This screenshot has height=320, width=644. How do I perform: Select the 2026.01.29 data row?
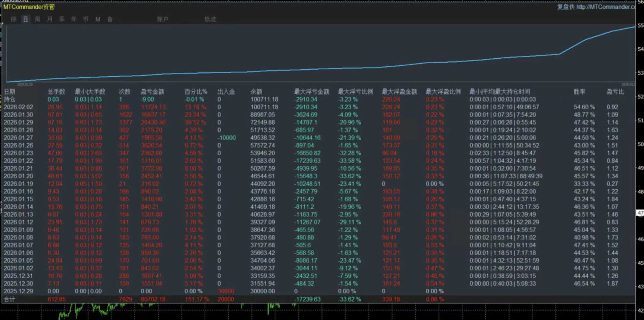pos(18,122)
